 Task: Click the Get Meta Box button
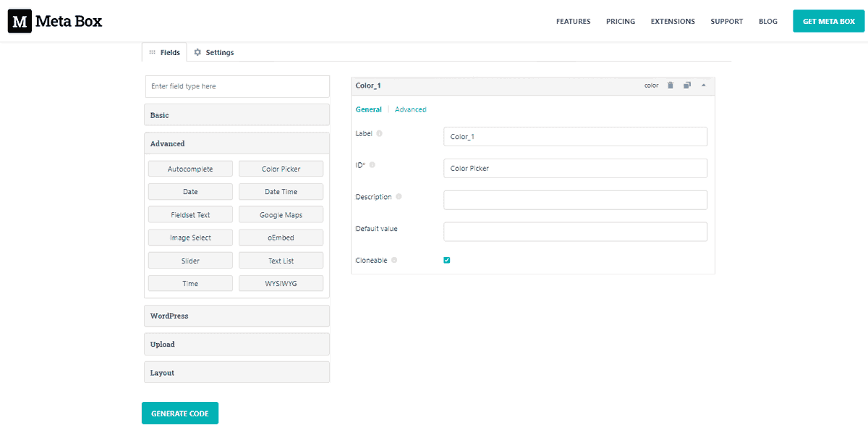(828, 22)
